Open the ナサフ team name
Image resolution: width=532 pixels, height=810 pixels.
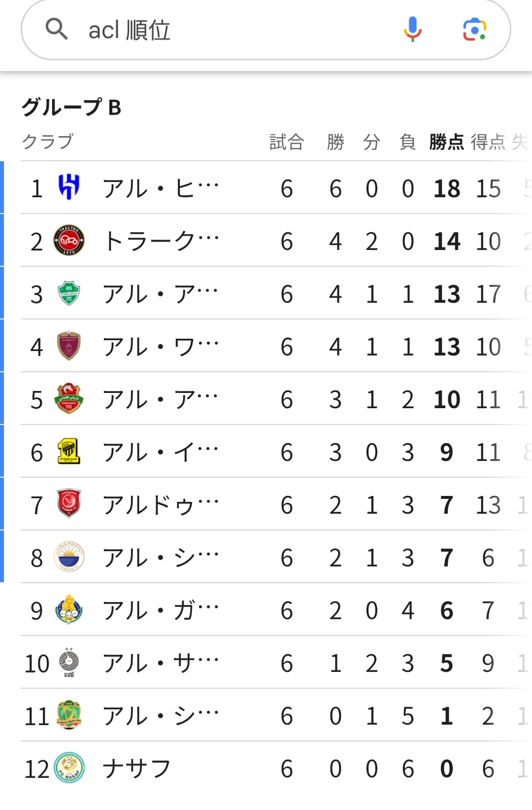tap(136, 769)
